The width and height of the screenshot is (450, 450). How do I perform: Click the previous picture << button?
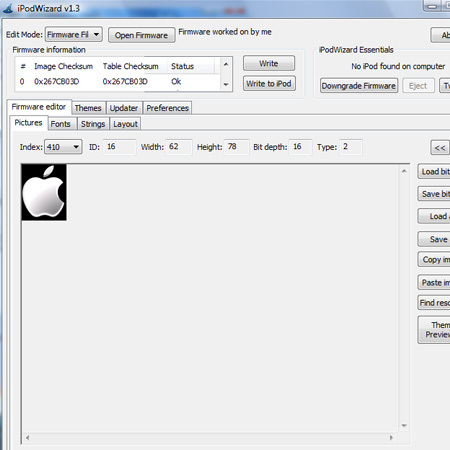440,148
